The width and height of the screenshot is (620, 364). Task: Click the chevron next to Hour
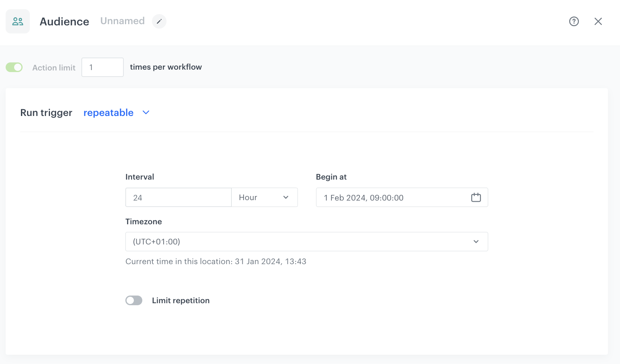286,197
